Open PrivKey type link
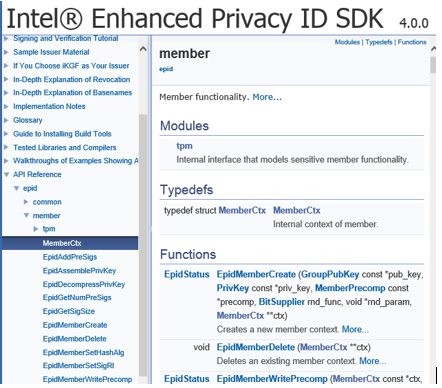This screenshot has width=442, height=388. (x=233, y=288)
